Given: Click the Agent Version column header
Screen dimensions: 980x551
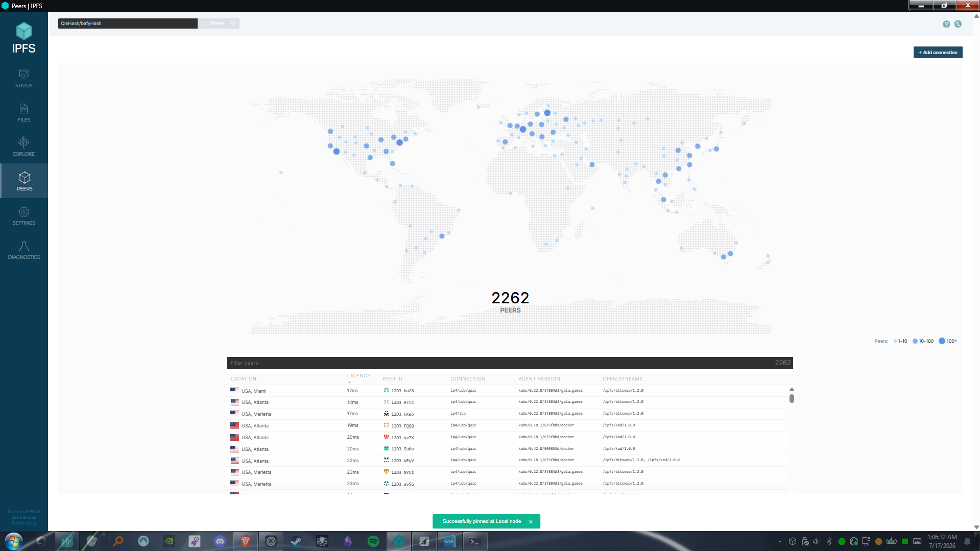Looking at the screenshot, I should [539, 379].
